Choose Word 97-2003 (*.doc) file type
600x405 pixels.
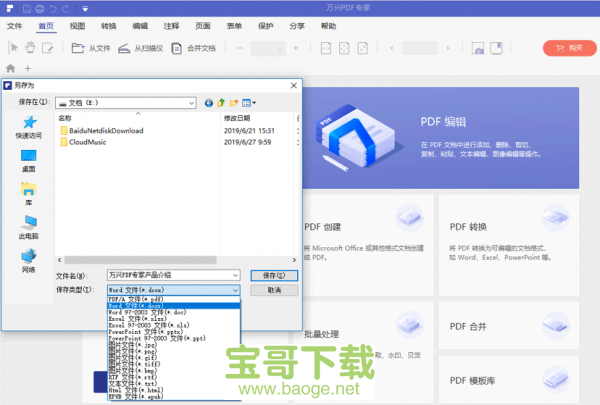(x=174, y=312)
